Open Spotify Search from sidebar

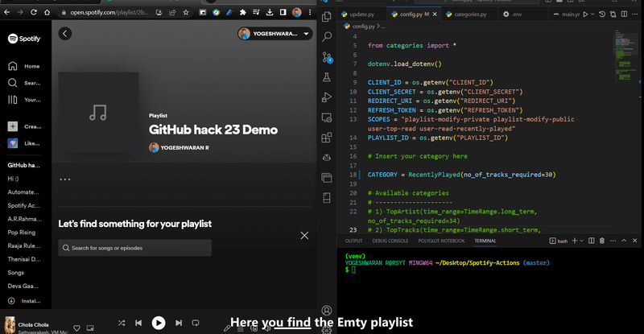coord(13,83)
